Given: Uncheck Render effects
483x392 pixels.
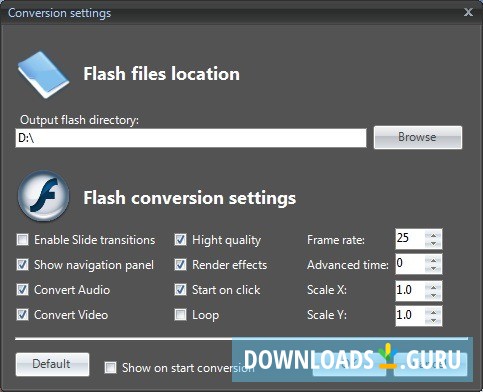Looking at the screenshot, I should coord(180,265).
